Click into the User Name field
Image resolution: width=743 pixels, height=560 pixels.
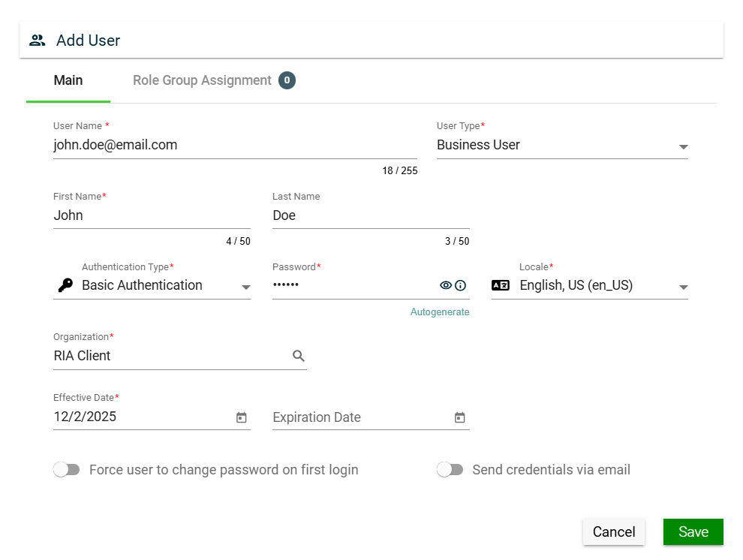234,145
